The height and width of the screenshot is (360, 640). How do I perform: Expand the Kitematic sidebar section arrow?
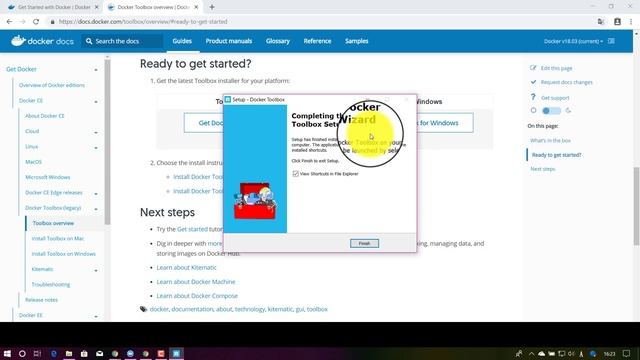click(x=96, y=270)
